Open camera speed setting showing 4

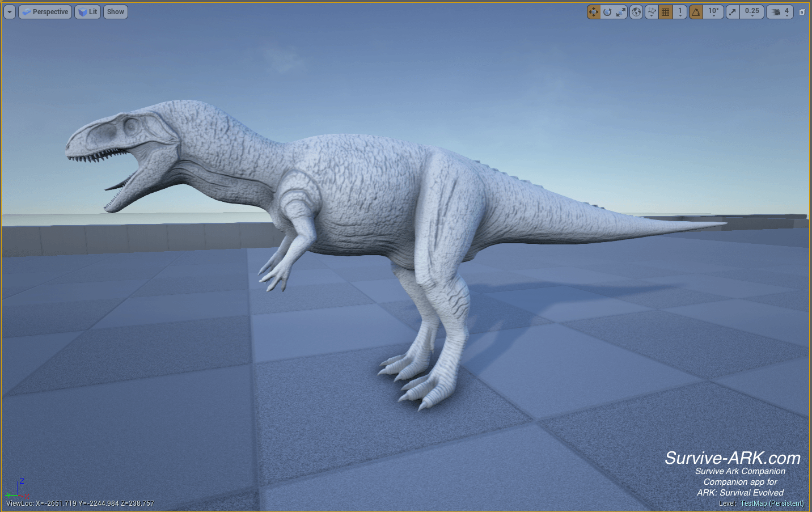[x=780, y=12]
